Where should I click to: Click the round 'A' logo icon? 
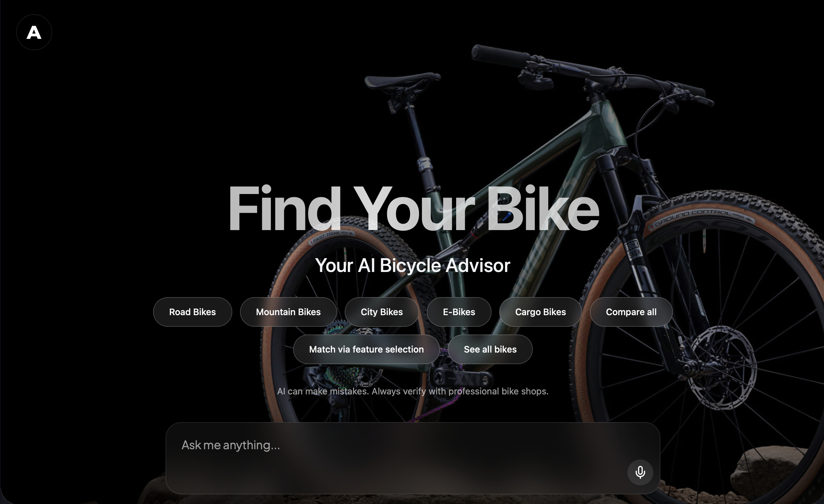tap(34, 33)
